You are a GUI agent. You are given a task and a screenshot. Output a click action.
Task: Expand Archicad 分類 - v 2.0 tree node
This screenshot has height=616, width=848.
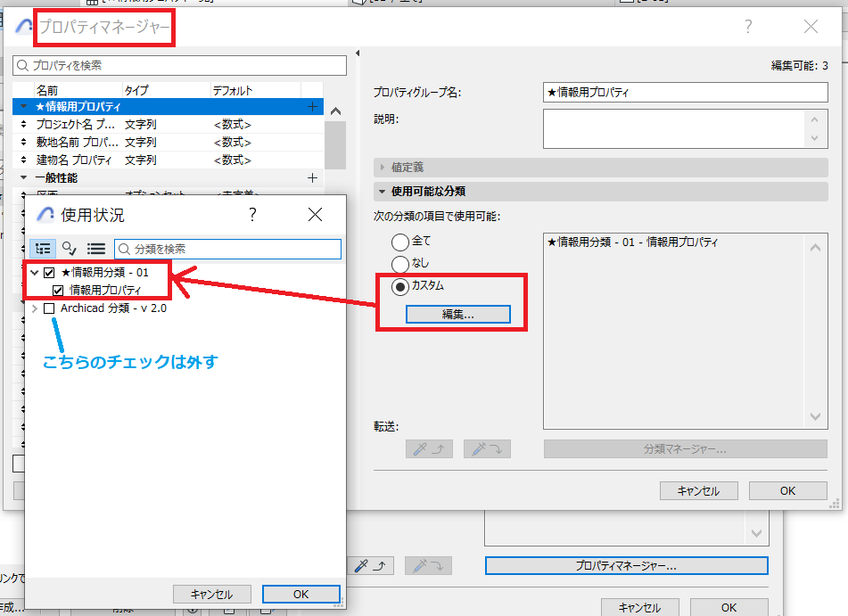coord(35,308)
